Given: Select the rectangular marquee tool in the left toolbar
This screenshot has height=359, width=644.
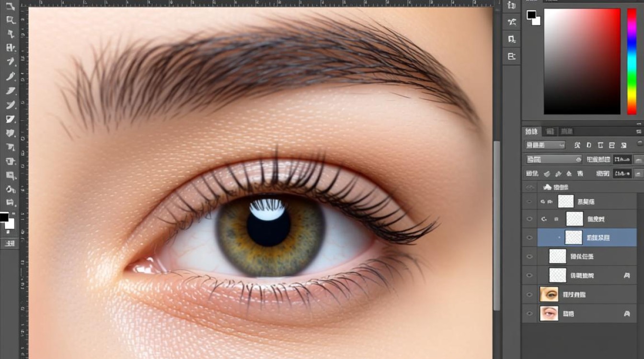Looking at the screenshot, I should 10,20.
